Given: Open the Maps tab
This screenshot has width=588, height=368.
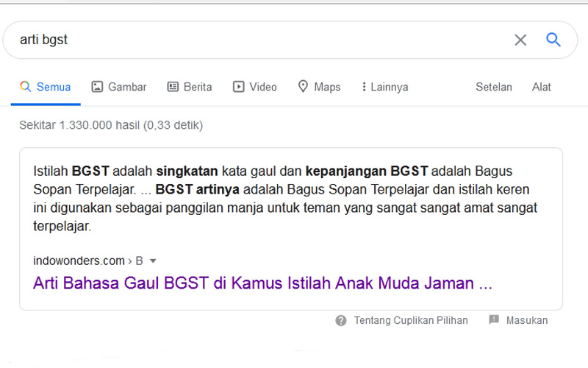Looking at the screenshot, I should pyautogui.click(x=319, y=87).
